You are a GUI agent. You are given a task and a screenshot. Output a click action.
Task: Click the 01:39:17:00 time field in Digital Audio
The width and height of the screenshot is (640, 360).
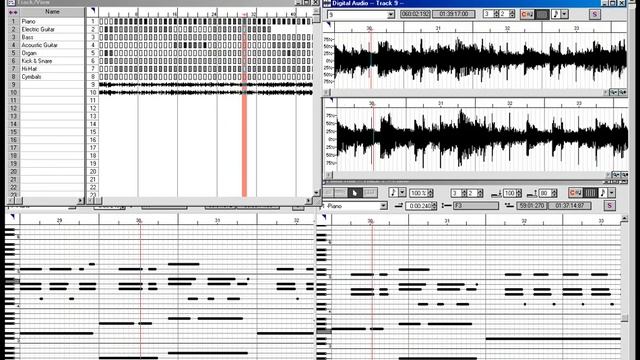click(x=453, y=14)
